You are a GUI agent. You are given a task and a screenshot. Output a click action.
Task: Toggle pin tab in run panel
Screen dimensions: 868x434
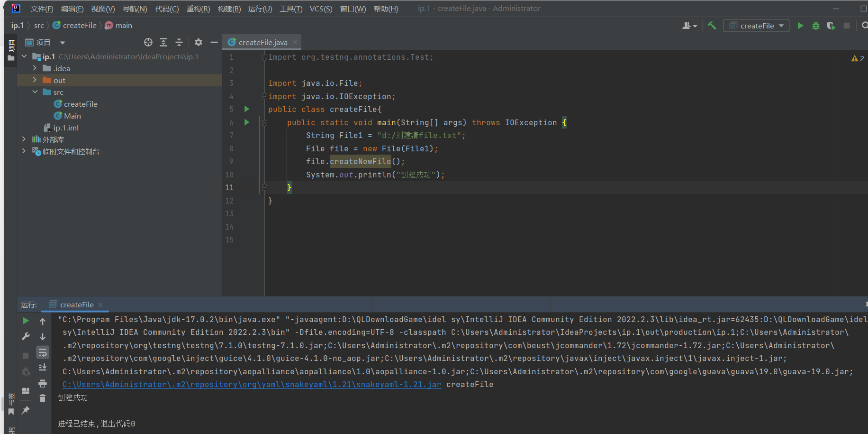26,410
